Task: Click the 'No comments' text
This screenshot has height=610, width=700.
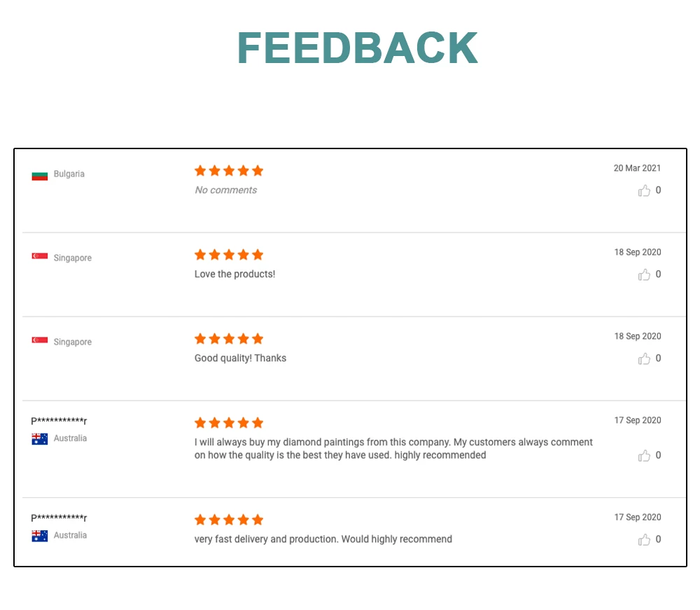Action: tap(225, 190)
